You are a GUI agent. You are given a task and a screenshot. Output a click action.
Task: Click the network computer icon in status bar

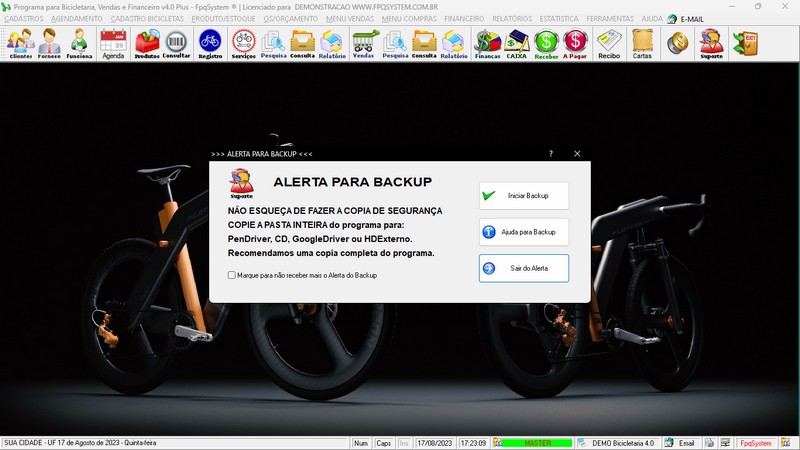tap(725, 443)
